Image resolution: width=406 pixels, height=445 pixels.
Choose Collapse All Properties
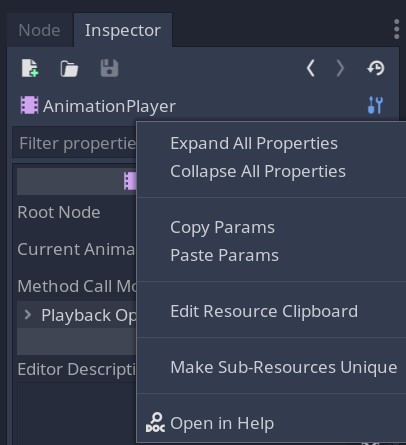coord(258,172)
